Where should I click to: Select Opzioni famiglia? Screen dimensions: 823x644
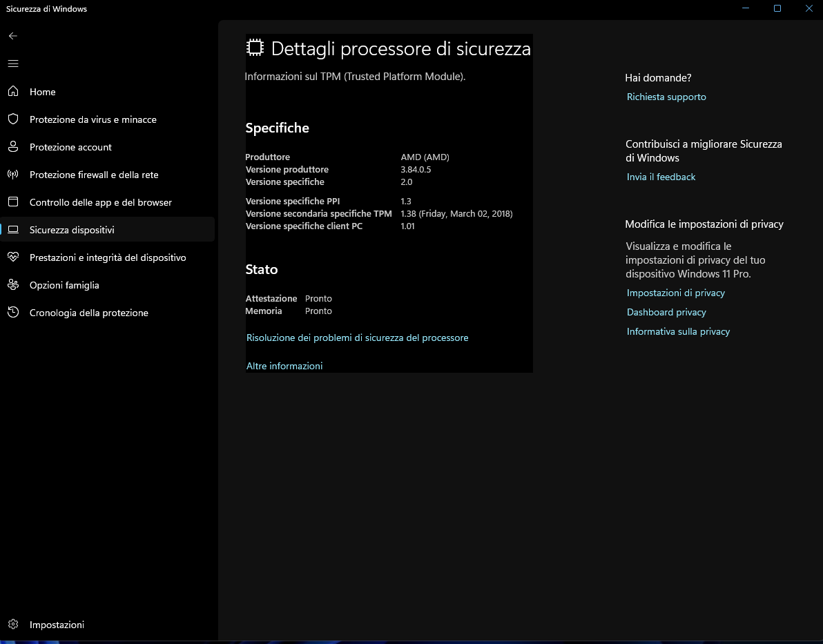coord(107,286)
